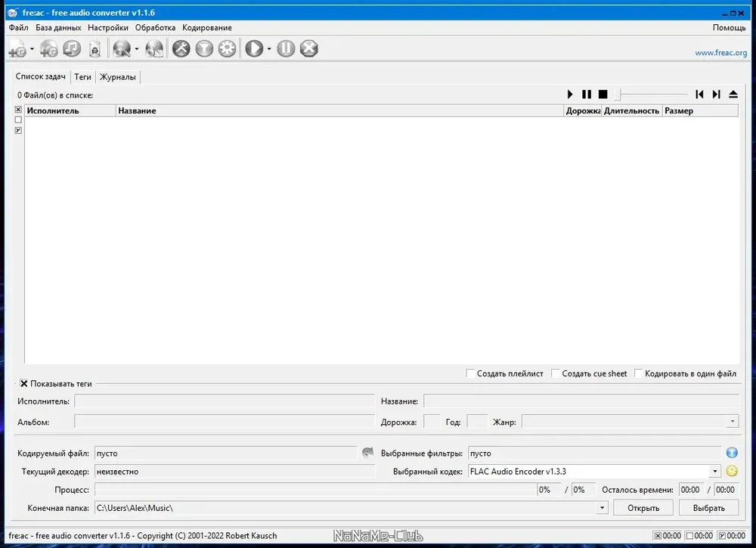Open general settings wrench icon

coord(181,48)
